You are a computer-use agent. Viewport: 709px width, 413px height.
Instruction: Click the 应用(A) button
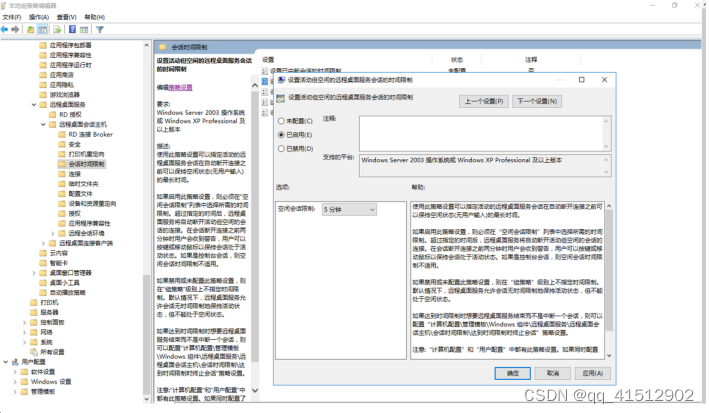pyautogui.click(x=593, y=373)
